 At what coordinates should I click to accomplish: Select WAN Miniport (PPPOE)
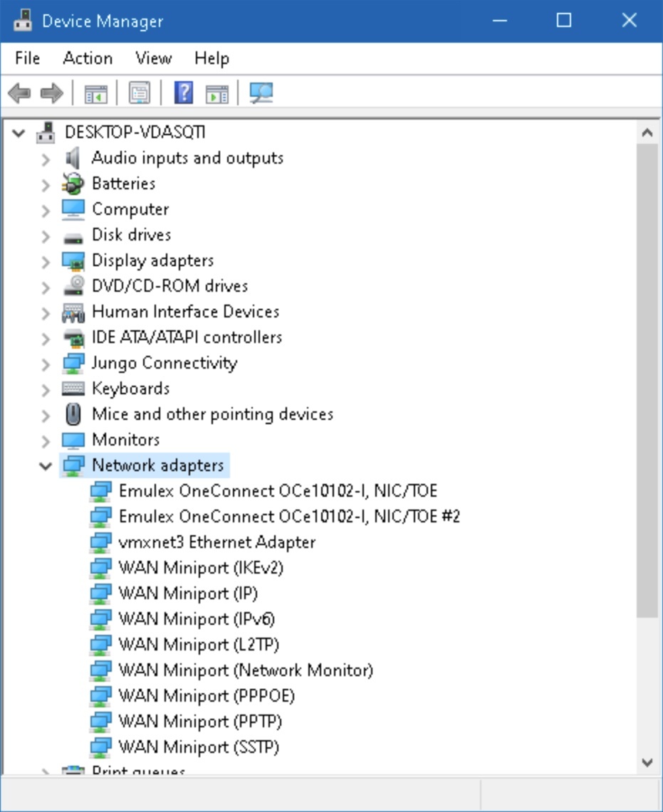pyautogui.click(x=207, y=695)
